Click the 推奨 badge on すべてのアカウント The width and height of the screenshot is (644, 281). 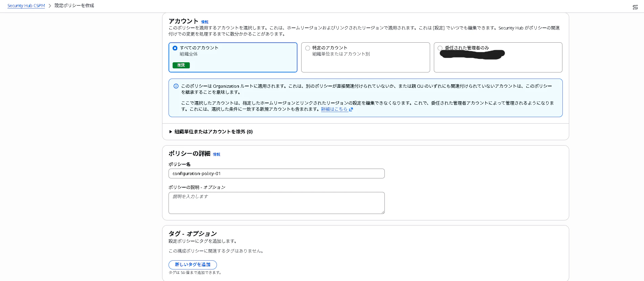pyautogui.click(x=181, y=65)
